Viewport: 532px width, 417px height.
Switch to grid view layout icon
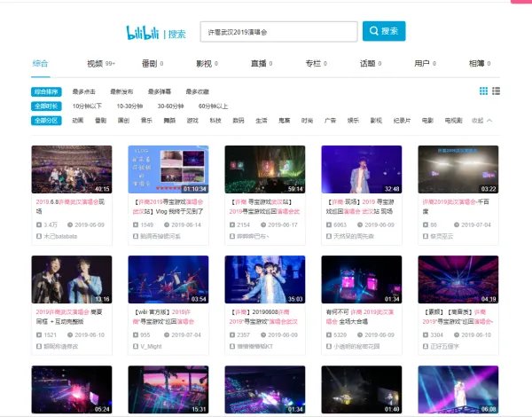(483, 91)
